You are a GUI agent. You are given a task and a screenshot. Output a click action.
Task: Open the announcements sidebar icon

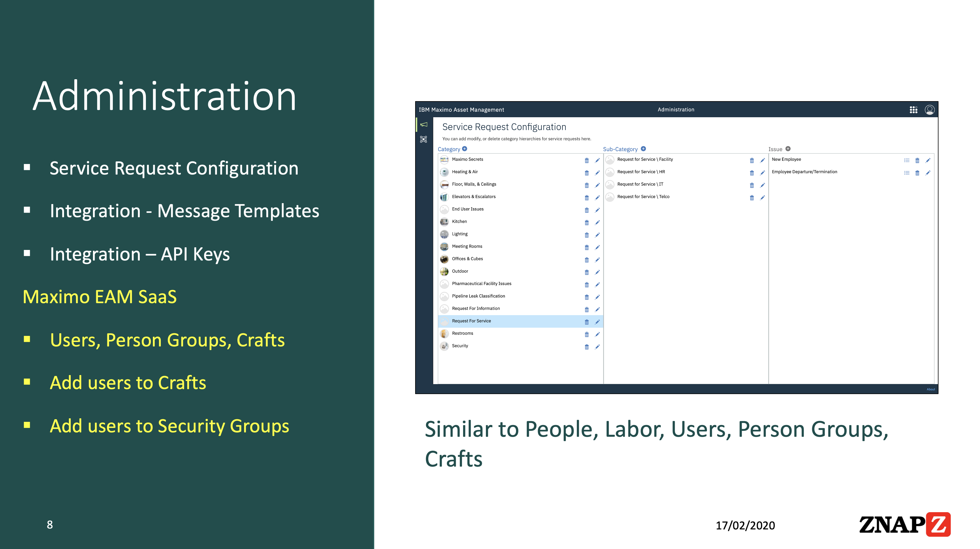[x=423, y=124]
